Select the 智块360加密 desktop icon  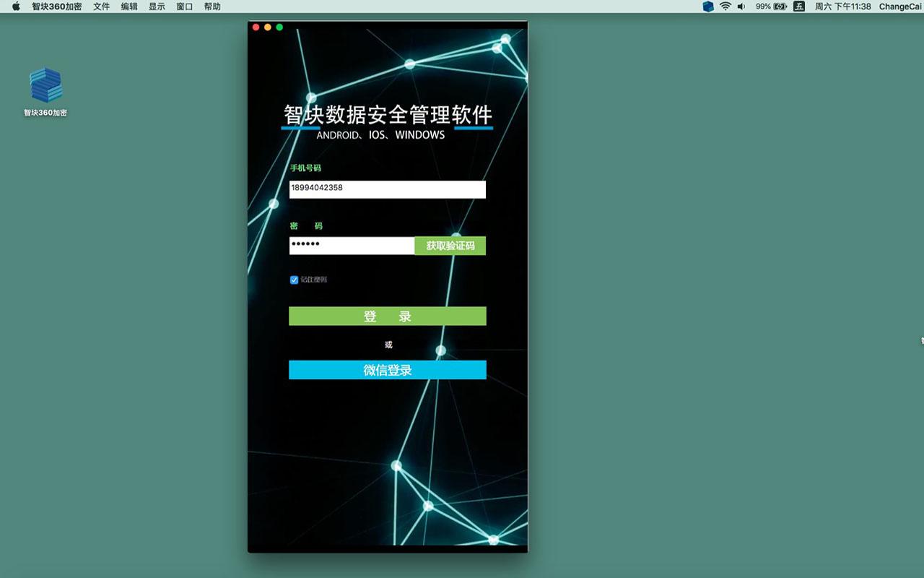[x=45, y=92]
